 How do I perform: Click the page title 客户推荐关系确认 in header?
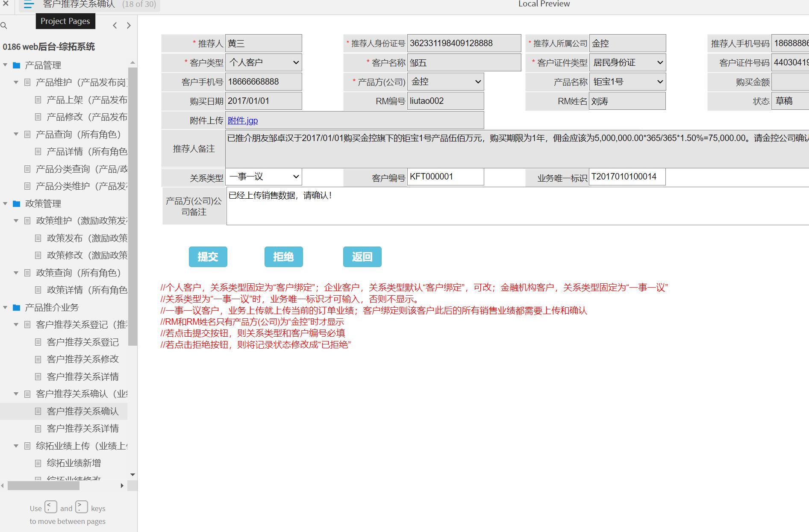pos(79,4)
